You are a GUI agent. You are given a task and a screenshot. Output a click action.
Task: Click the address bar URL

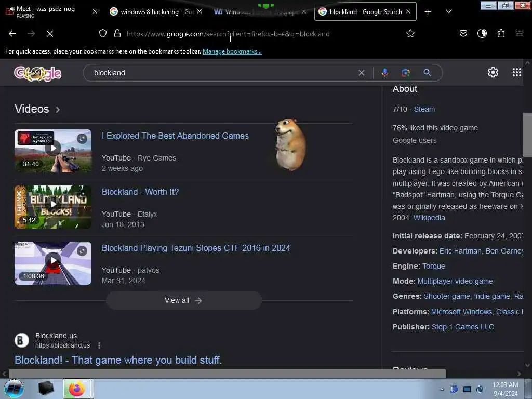click(x=228, y=34)
